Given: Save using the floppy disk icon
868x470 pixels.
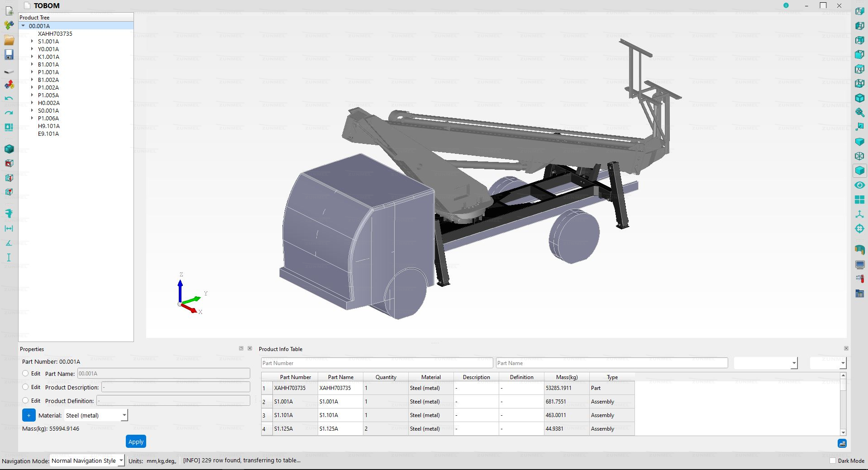Looking at the screenshot, I should tap(9, 55).
